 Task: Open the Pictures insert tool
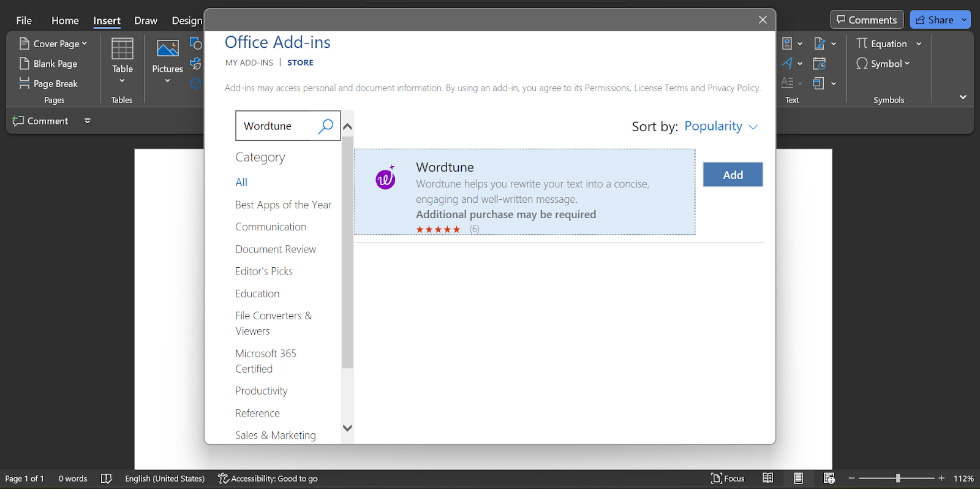point(167,61)
